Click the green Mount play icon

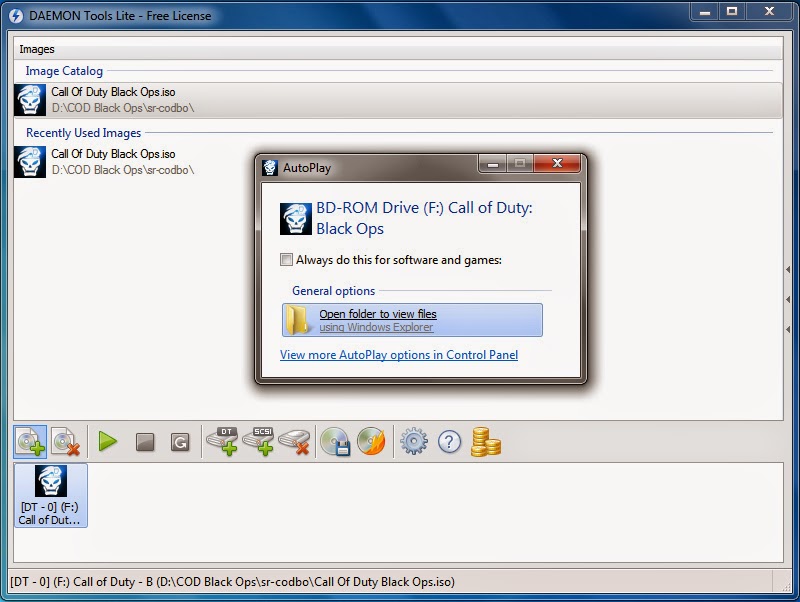tap(108, 441)
